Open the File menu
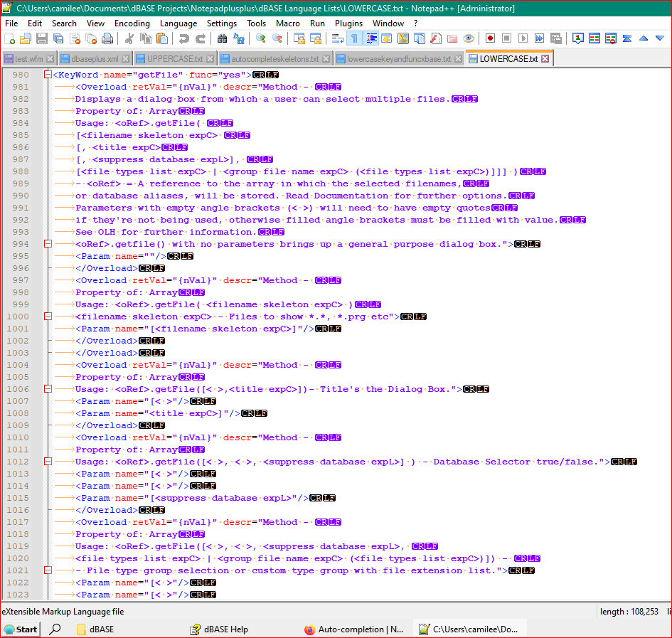This screenshot has width=672, height=638. point(11,23)
